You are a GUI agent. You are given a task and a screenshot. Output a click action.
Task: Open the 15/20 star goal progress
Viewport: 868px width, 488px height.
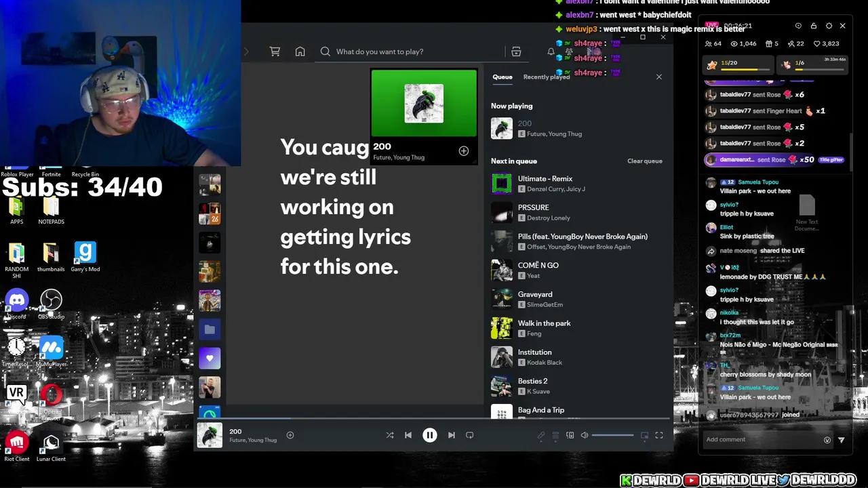pos(738,64)
